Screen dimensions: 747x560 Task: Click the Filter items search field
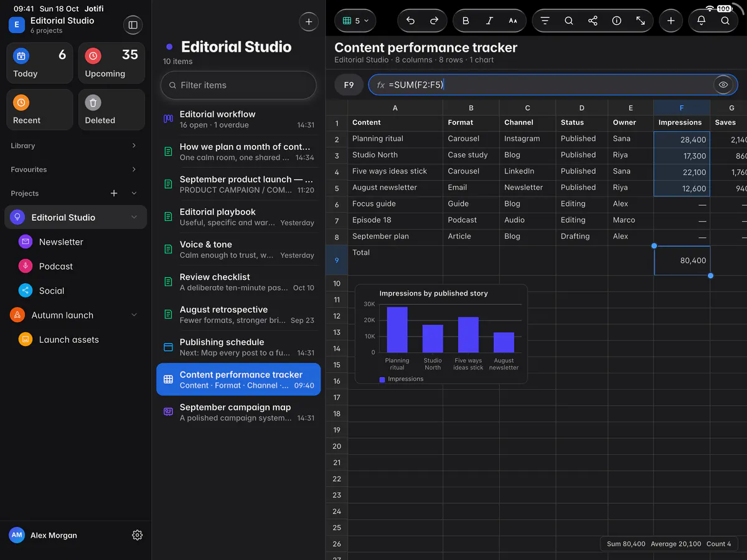(x=238, y=85)
